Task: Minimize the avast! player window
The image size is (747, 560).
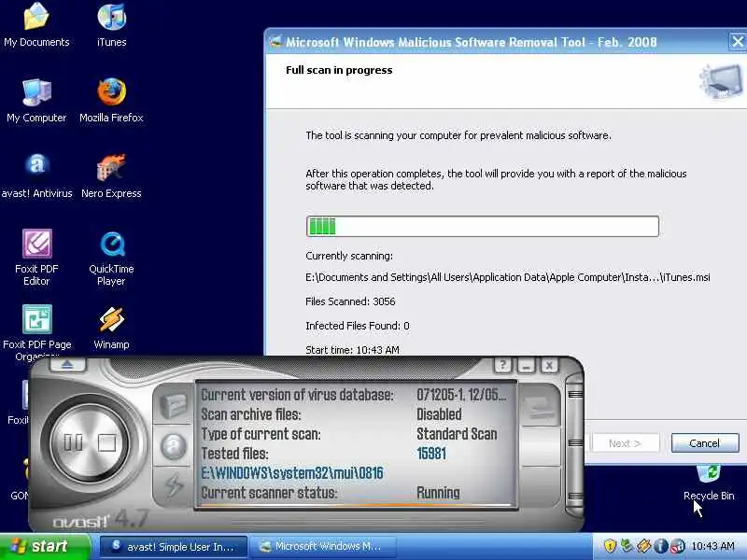Action: tap(526, 365)
